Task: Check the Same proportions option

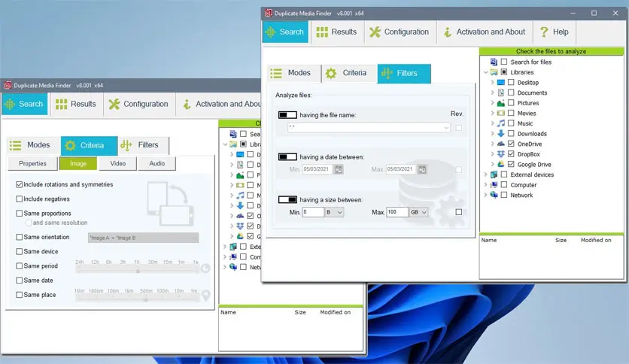Action: click(x=20, y=214)
